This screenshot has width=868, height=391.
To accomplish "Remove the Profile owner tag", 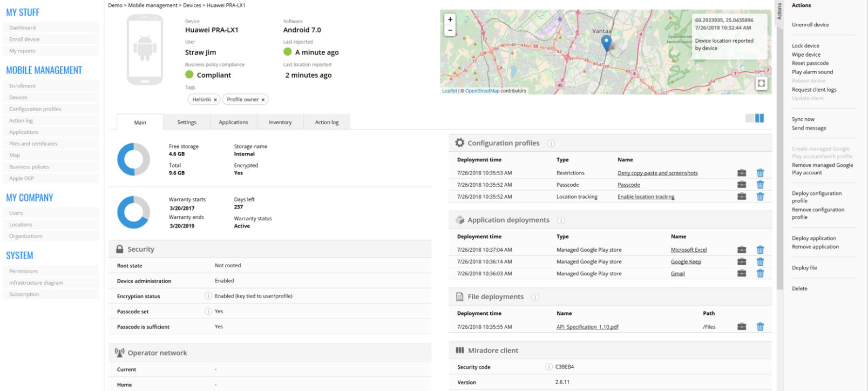I will click(x=263, y=100).
